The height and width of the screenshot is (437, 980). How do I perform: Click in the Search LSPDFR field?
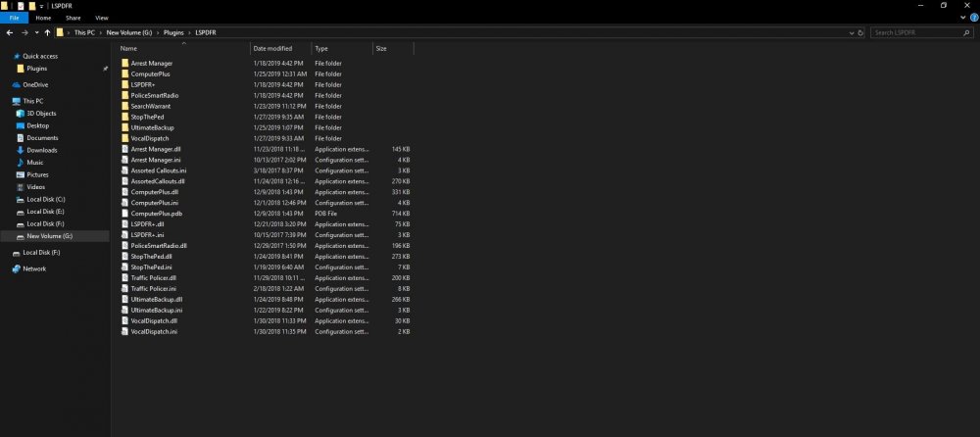pyautogui.click(x=915, y=32)
